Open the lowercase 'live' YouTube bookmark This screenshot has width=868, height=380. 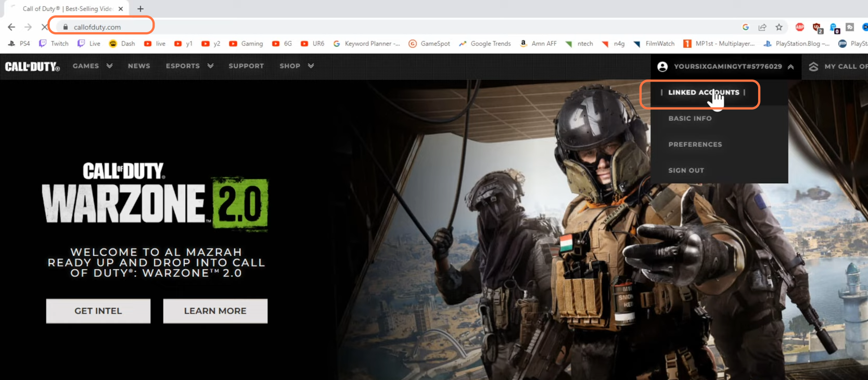point(155,44)
